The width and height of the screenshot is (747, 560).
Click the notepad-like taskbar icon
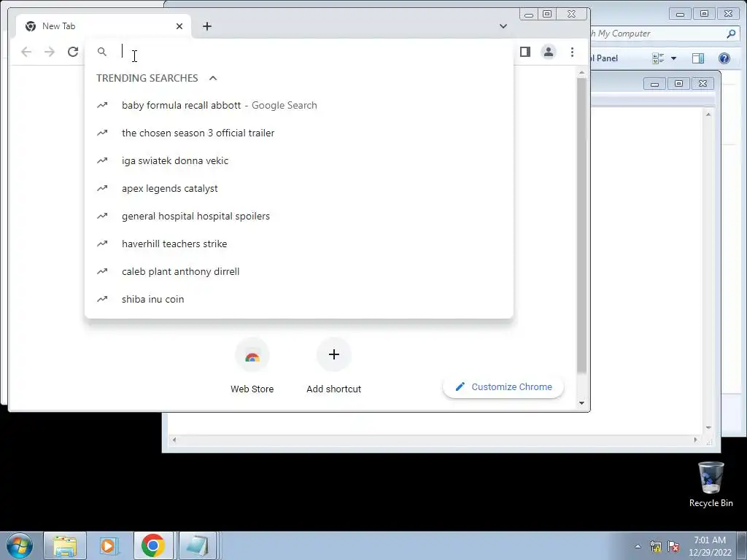[x=197, y=545]
